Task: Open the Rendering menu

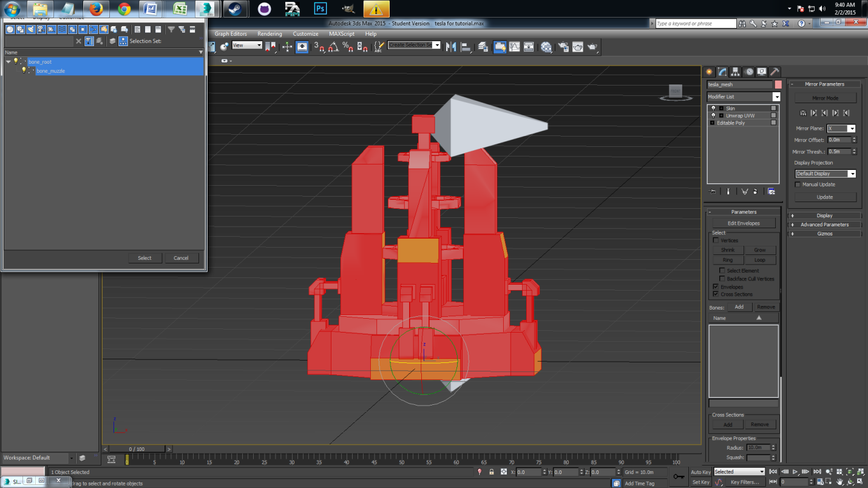Action: pos(270,34)
